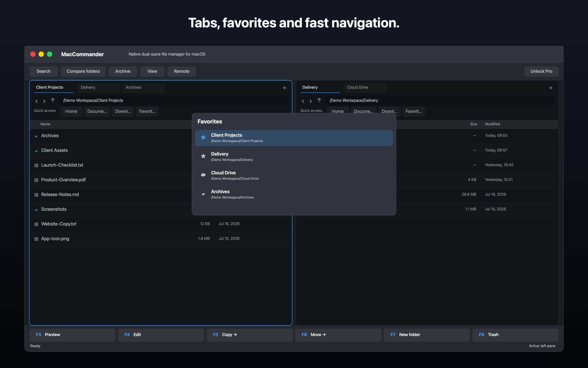
Task: Click the gray star beside Delivery favorite
Action: click(x=203, y=156)
